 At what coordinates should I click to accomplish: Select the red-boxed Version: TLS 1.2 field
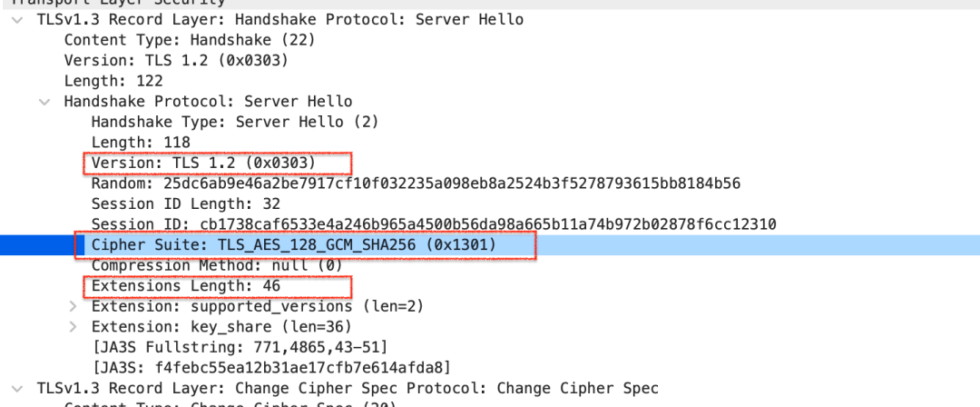coord(203,163)
